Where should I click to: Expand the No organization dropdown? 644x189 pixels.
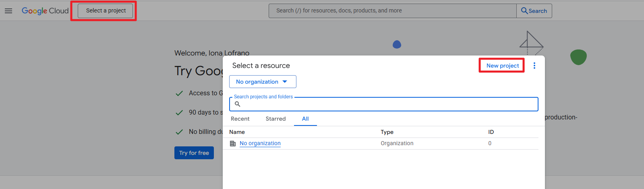pos(263,82)
